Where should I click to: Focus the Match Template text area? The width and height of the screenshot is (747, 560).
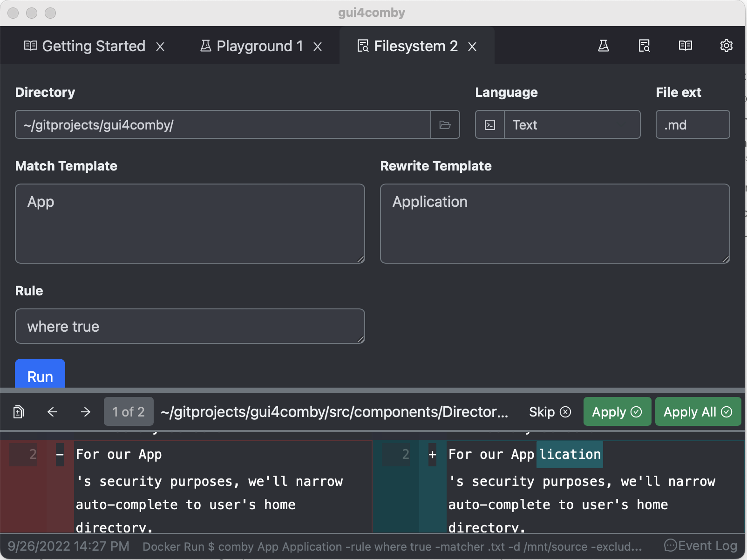(x=190, y=224)
